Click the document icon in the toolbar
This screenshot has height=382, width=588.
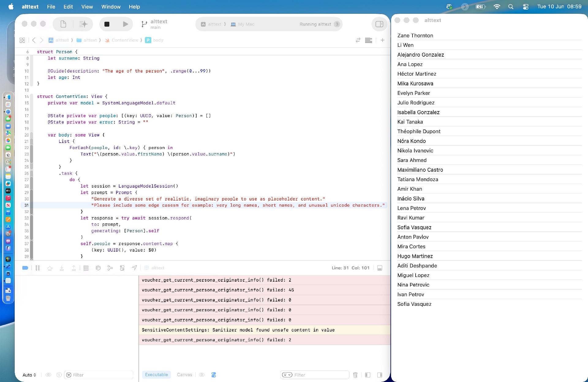click(x=63, y=24)
